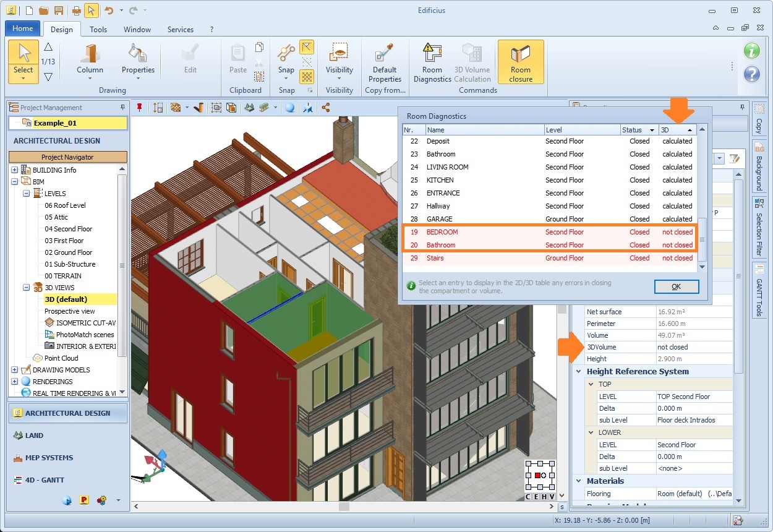The image size is (773, 532).
Task: Toggle the grid snap button in Snap group
Action: point(307,77)
